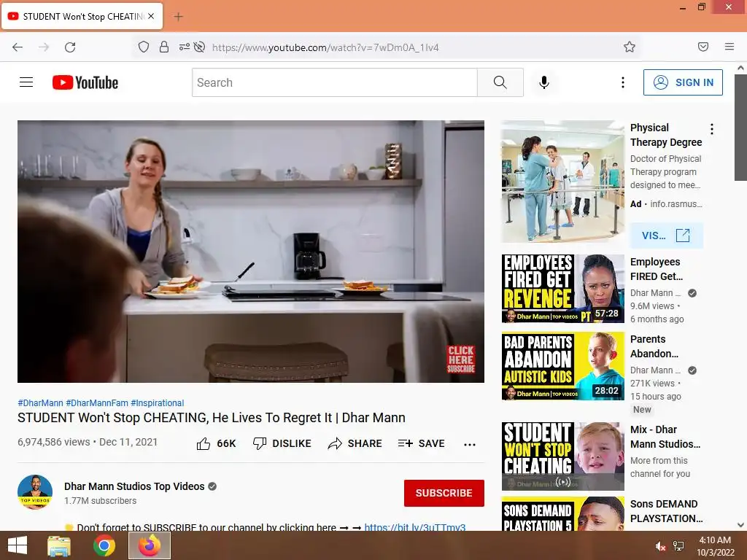Image resolution: width=747 pixels, height=560 pixels.
Task: Click the video player
Action: pyautogui.click(x=251, y=251)
